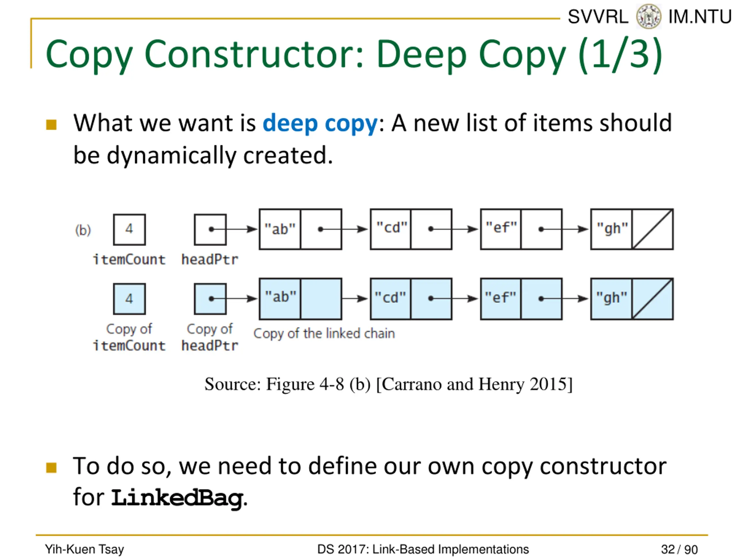Click the "itemCount" label under white box
Screen dimensions: 747x560
click(x=129, y=260)
